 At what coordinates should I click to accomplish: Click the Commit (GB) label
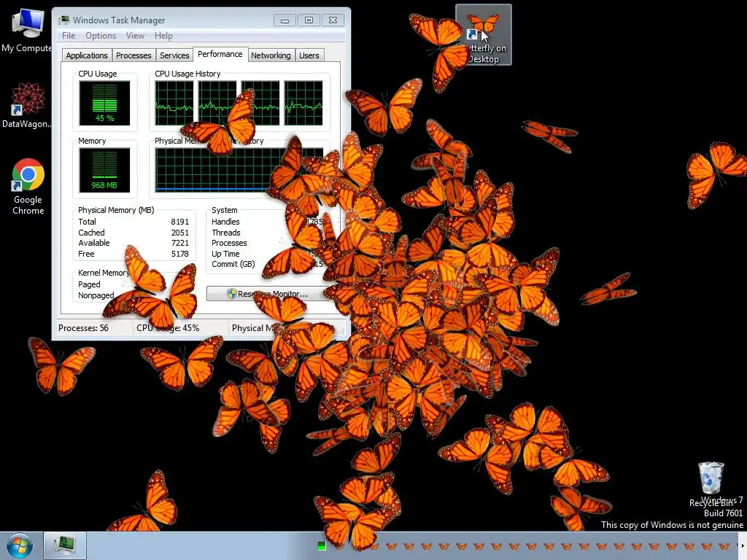pos(233,264)
